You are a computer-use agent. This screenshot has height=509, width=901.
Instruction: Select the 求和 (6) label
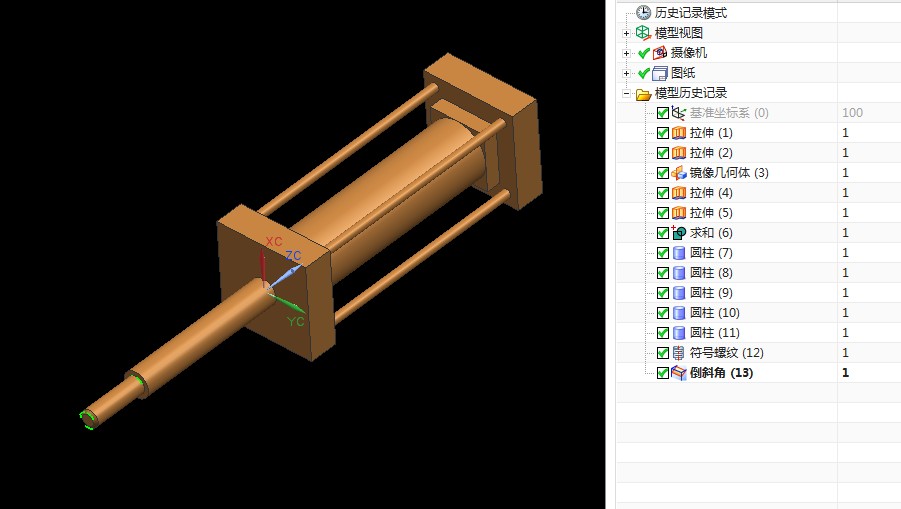tap(711, 233)
